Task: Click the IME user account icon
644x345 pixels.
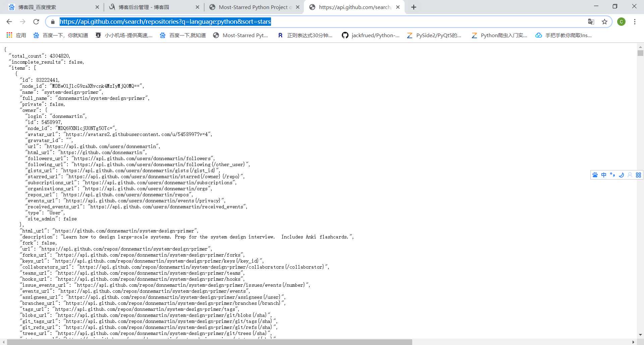Action: tap(630, 175)
